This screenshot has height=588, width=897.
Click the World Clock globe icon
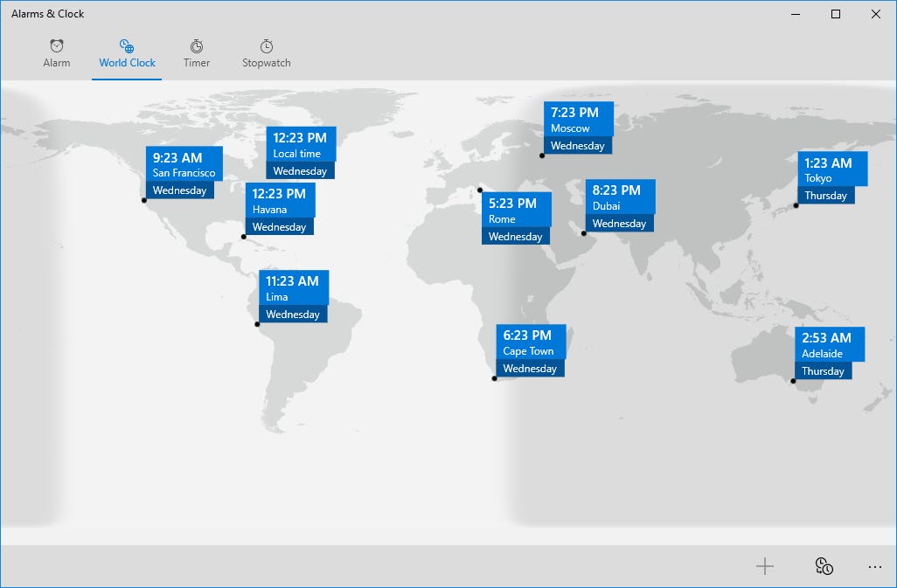(126, 45)
